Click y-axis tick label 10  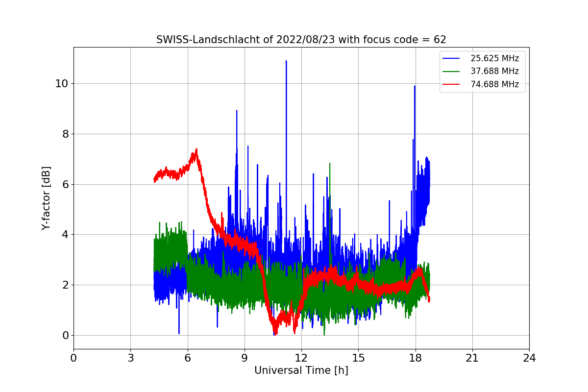tap(61, 83)
